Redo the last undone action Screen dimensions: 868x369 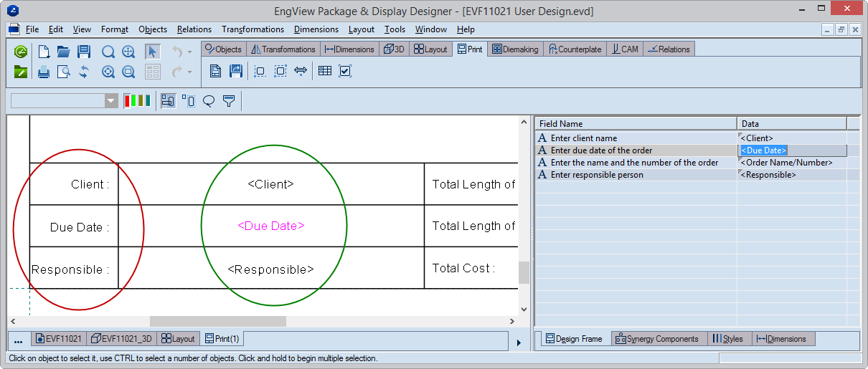click(177, 72)
